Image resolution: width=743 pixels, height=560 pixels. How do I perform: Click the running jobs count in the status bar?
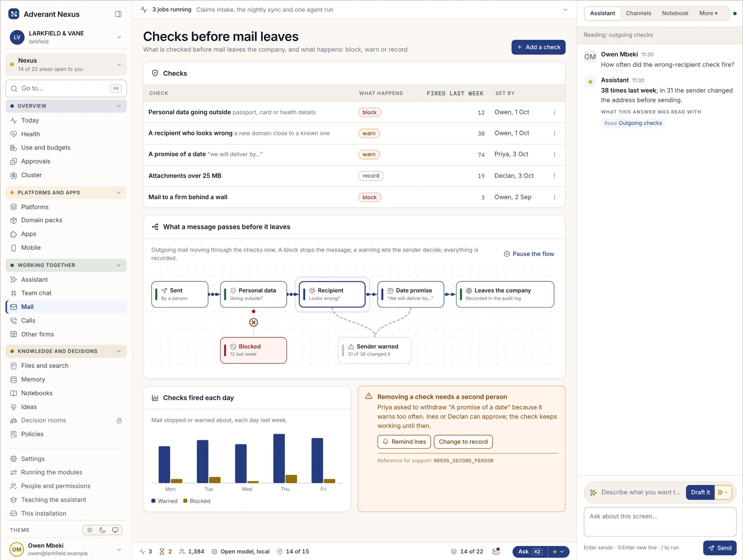[x=146, y=551]
